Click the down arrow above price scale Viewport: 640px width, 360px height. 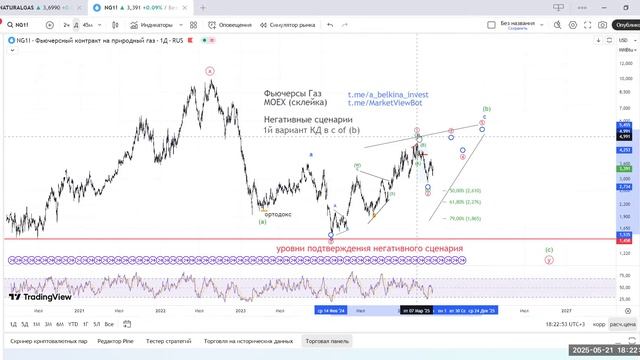598,40
